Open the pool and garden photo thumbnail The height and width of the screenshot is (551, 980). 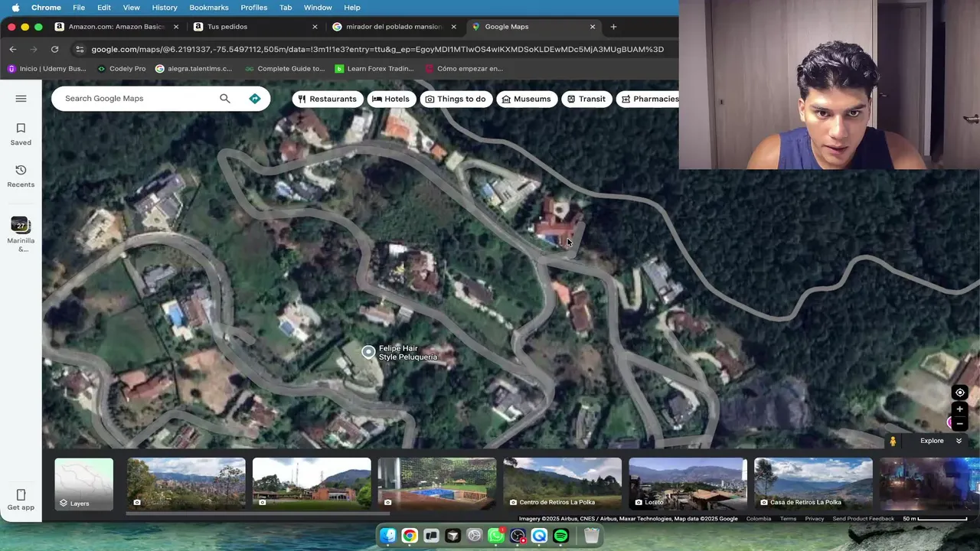(437, 484)
